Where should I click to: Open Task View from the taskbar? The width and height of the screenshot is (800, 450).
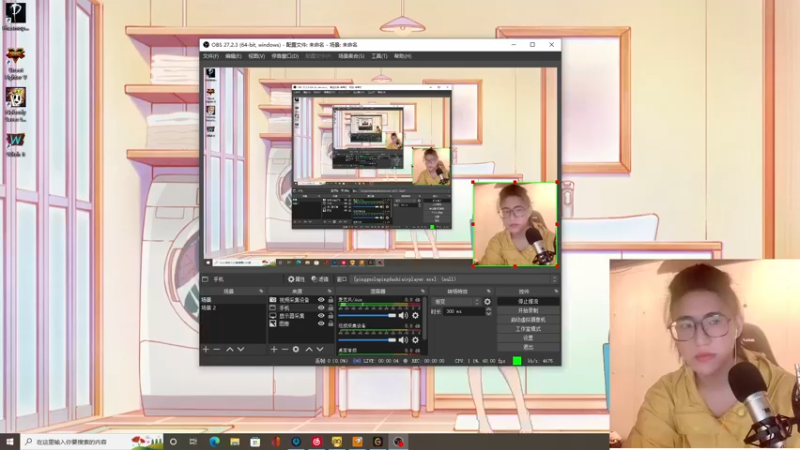193,442
